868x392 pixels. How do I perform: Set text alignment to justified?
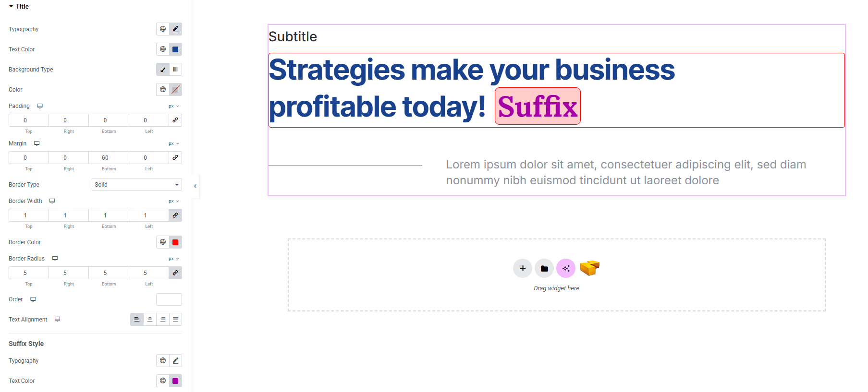click(x=176, y=320)
